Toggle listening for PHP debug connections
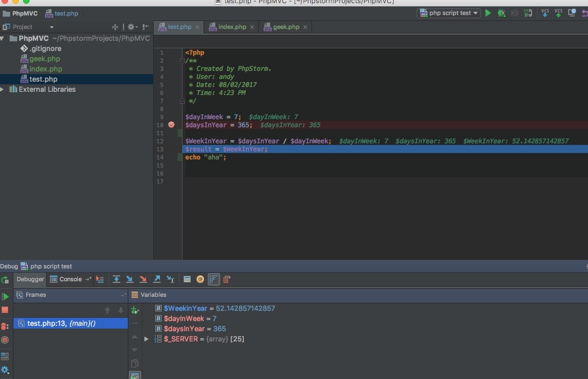 (528, 13)
